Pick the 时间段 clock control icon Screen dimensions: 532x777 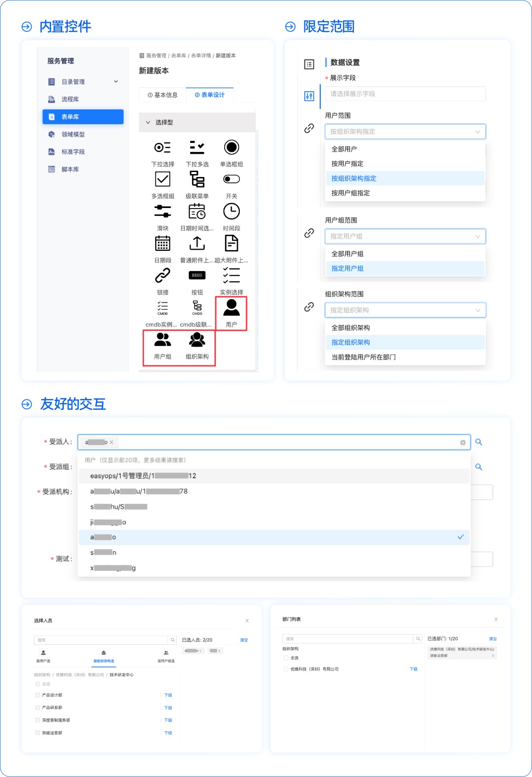232,211
